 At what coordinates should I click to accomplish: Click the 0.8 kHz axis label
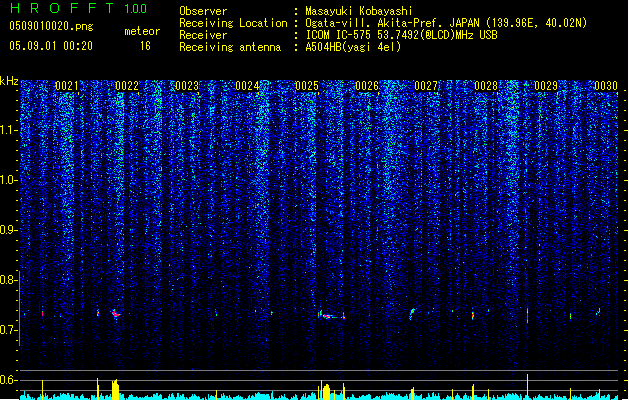point(9,280)
